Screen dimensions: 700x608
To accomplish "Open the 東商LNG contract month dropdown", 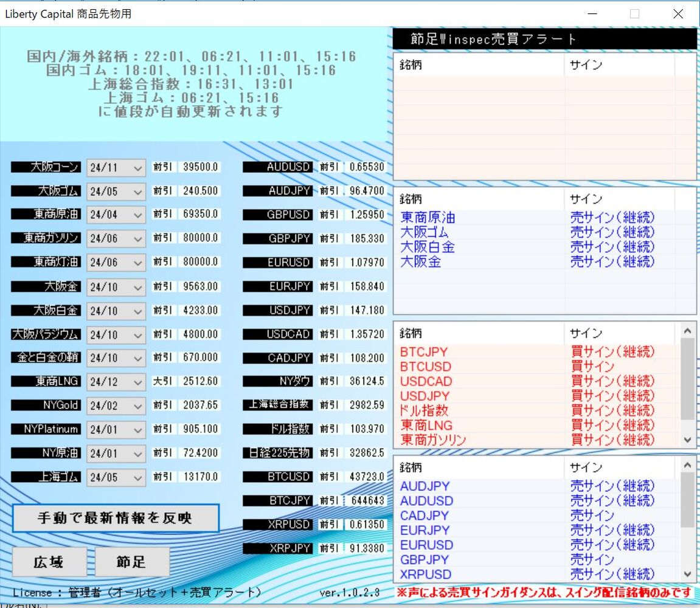I will click(x=116, y=382).
